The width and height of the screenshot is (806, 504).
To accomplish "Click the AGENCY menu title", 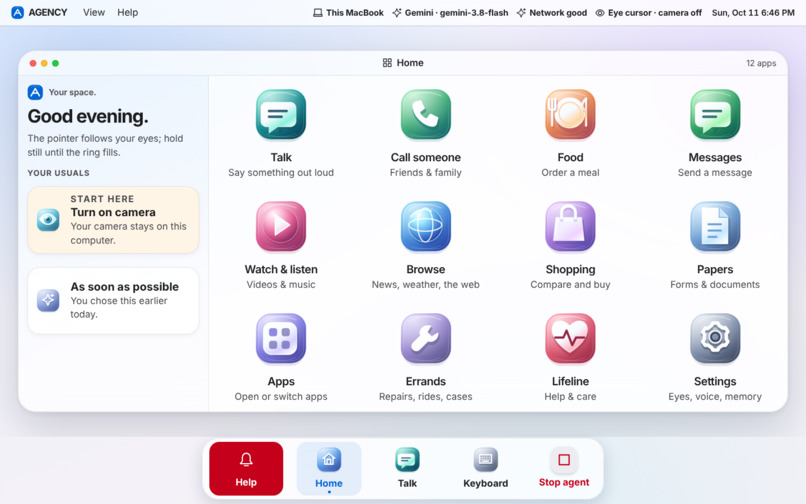I will tap(48, 12).
